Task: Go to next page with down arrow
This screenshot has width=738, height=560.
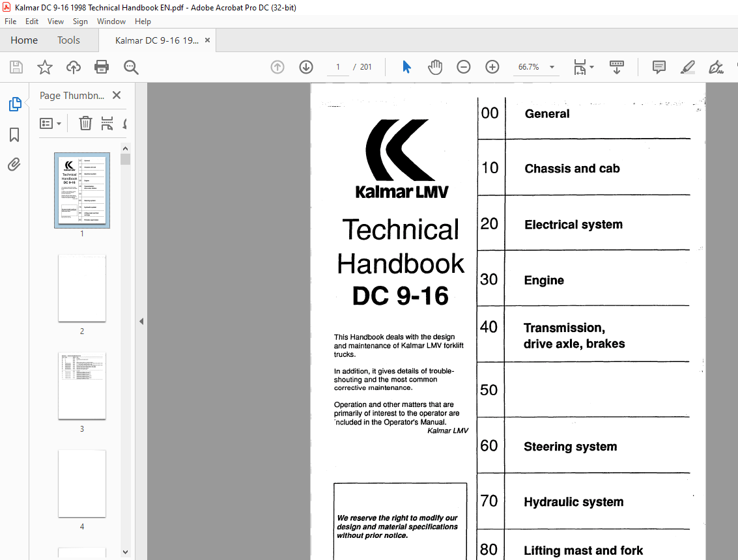Action: pyautogui.click(x=305, y=66)
